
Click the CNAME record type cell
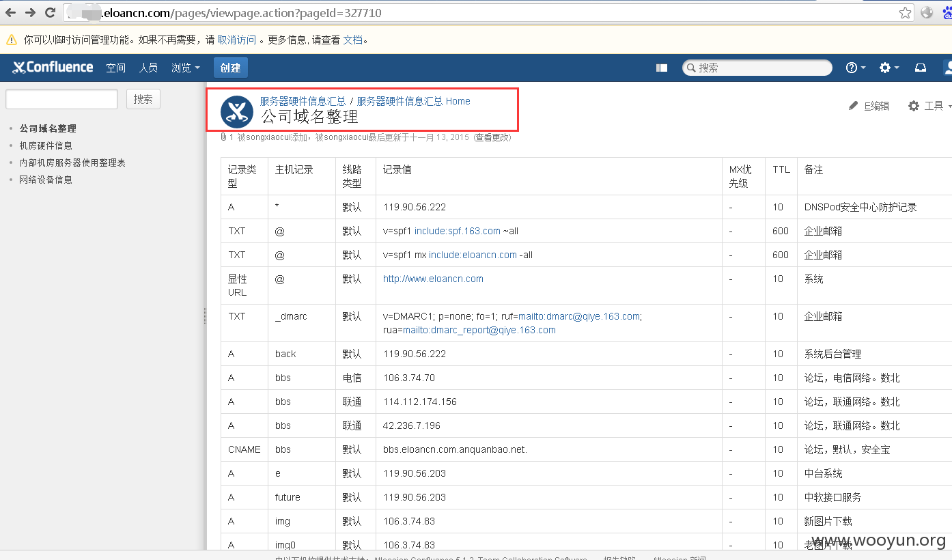pos(244,449)
